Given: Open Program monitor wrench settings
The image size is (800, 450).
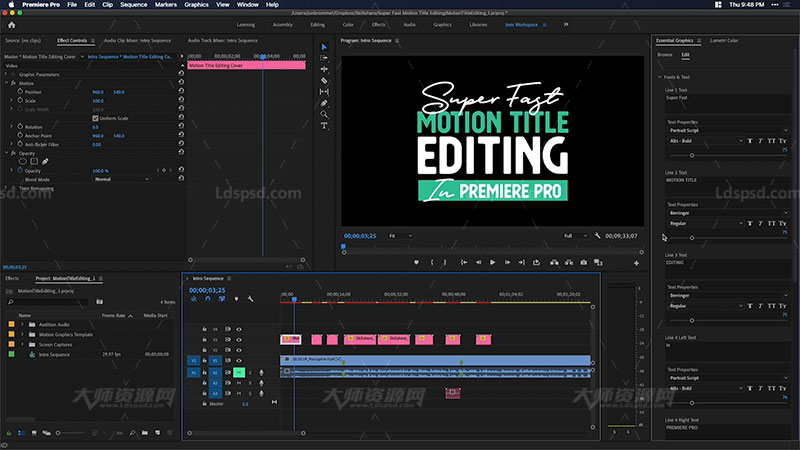Looking at the screenshot, I should tap(597, 236).
